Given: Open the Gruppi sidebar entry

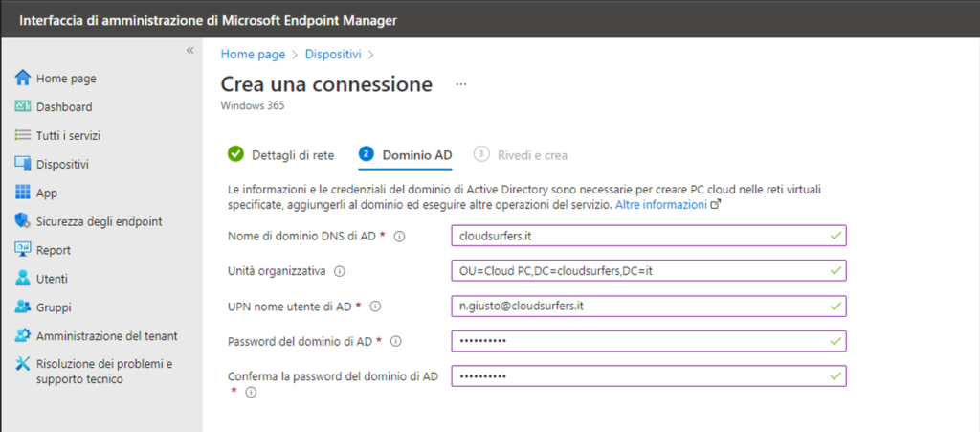Looking at the screenshot, I should (x=42, y=307).
